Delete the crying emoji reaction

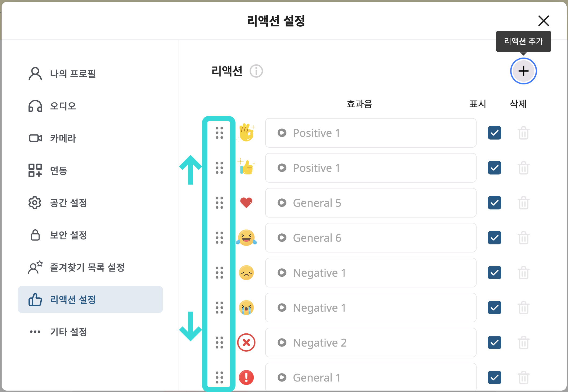[523, 308]
